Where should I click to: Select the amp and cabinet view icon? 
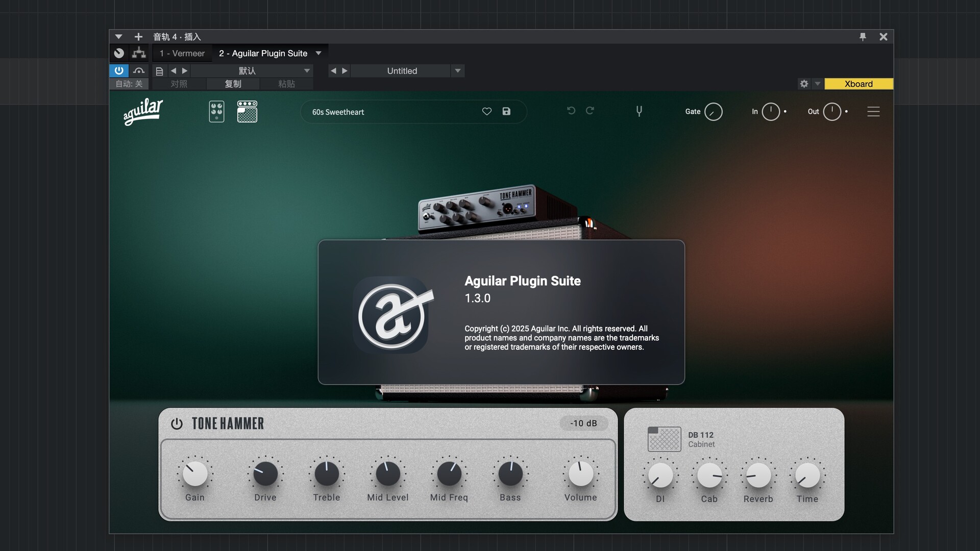247,112
